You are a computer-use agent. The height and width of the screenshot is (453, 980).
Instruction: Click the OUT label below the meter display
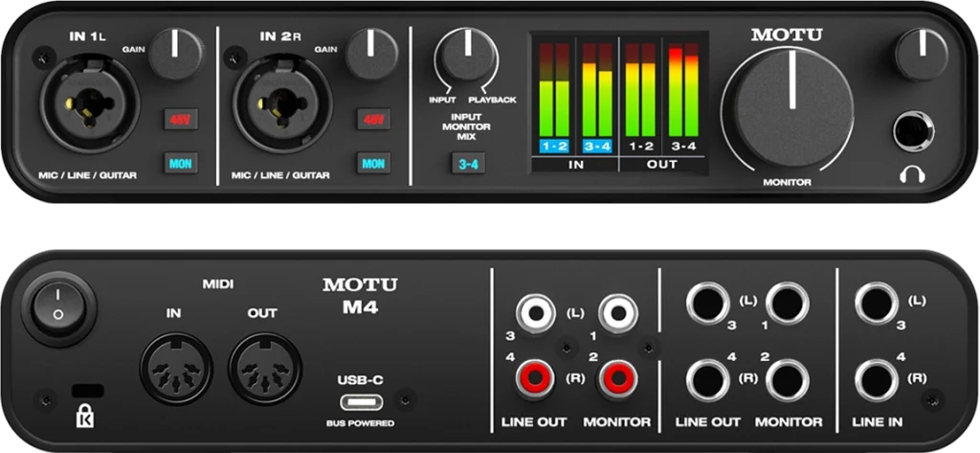pyautogui.click(x=662, y=165)
